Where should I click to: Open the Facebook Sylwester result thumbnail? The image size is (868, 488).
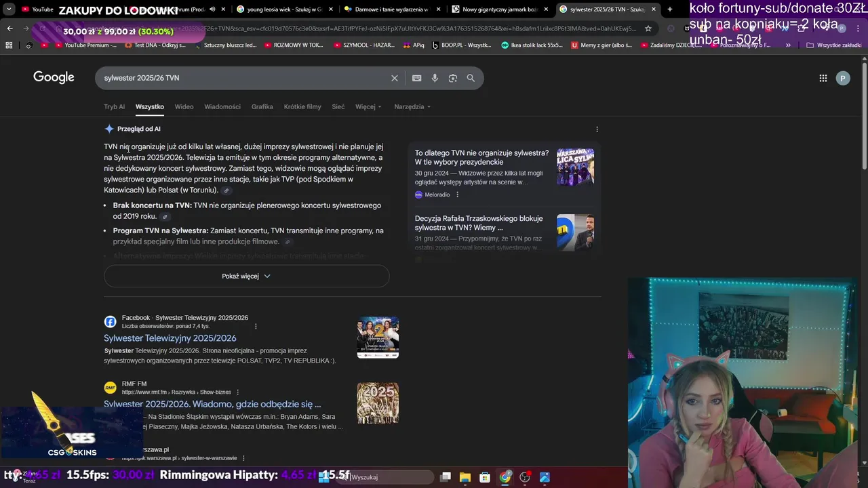(378, 338)
